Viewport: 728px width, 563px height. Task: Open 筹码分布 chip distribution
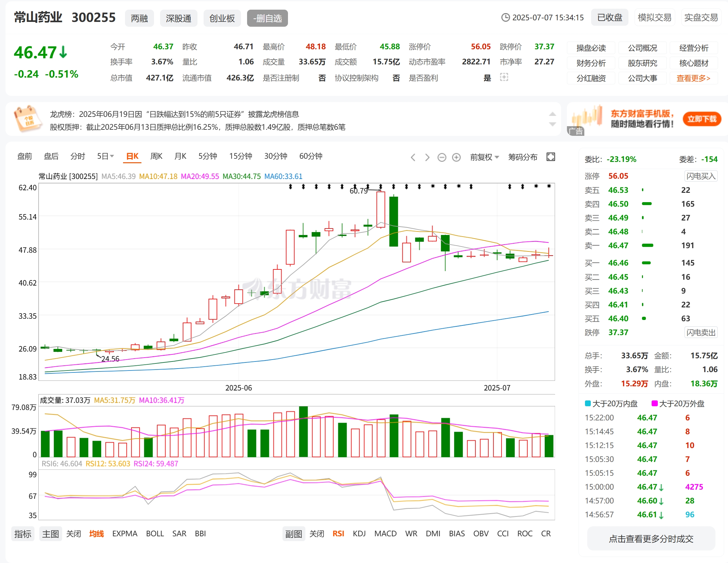point(523,157)
